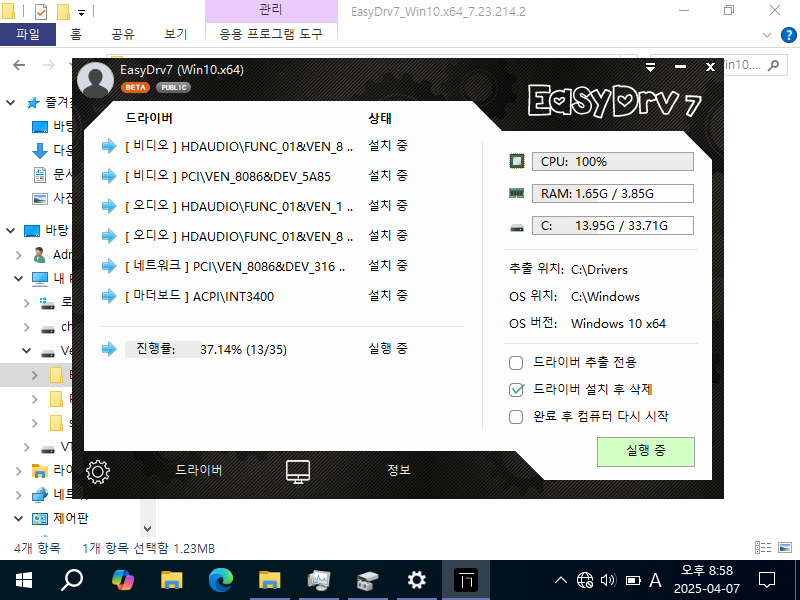
Task: Open Explorer help question mark icon
Action: pos(789,35)
